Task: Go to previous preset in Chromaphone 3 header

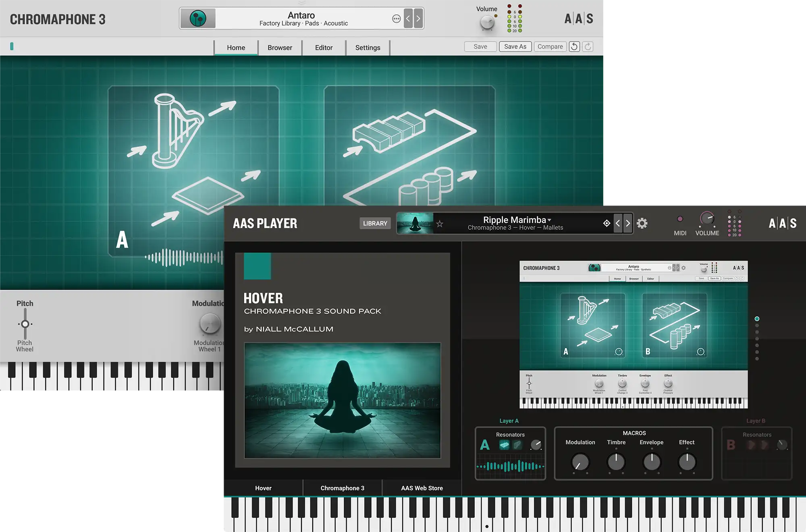Action: (x=408, y=19)
